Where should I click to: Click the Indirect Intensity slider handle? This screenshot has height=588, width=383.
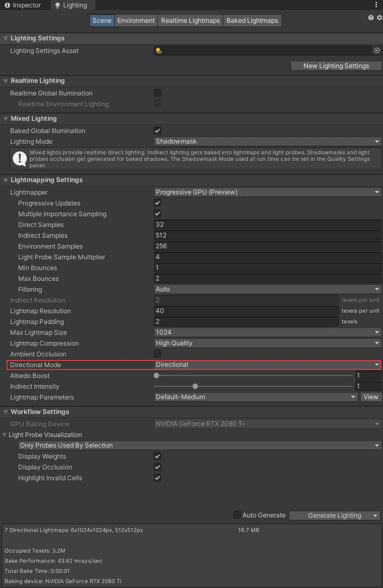tap(195, 386)
